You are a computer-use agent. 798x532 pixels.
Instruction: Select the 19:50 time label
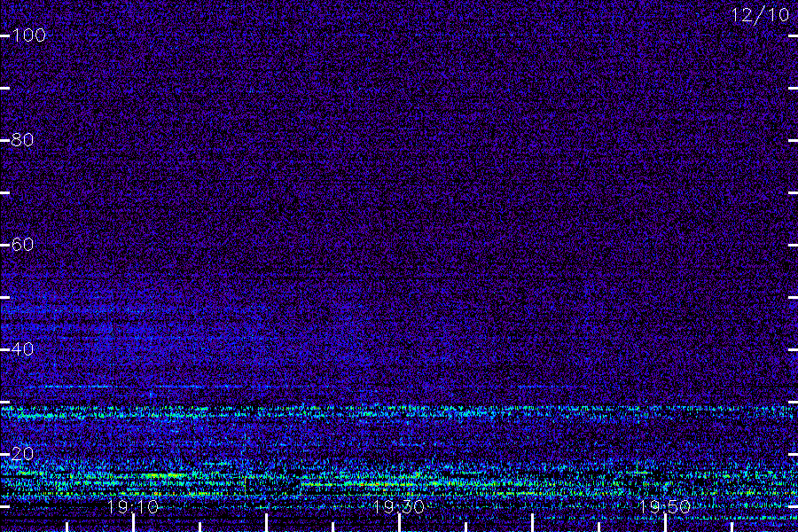(x=665, y=507)
